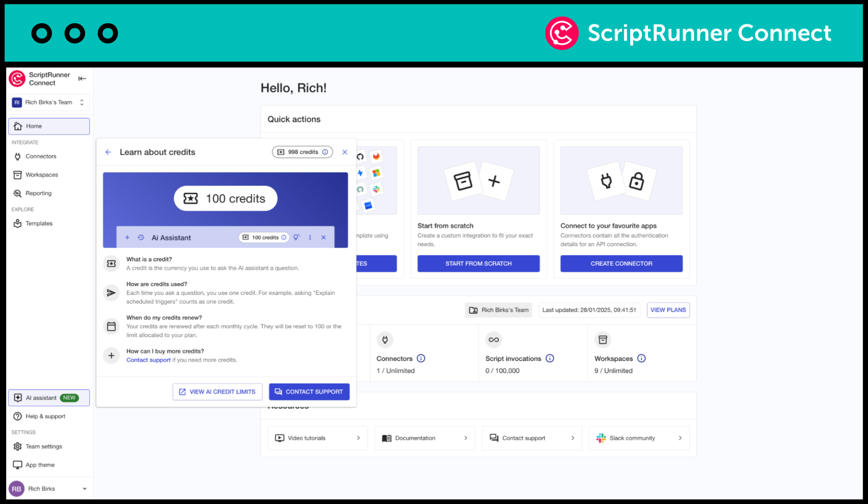Open the Rich Birks's Team switcher dropdown
Viewport: 868px width, 504px height.
coord(49,102)
